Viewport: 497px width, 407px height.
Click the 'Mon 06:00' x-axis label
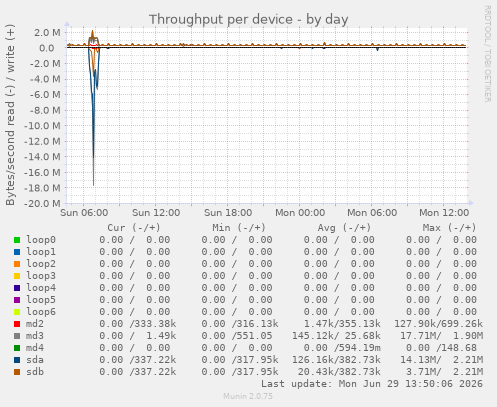click(372, 213)
